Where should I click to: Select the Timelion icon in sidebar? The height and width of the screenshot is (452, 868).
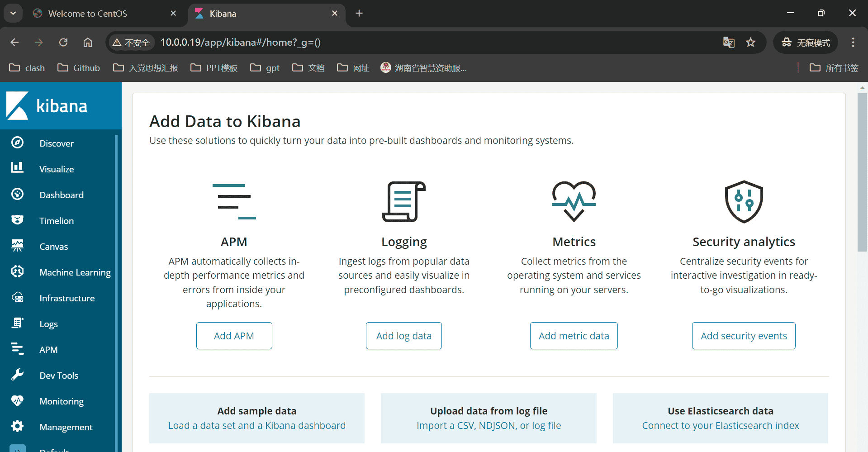click(17, 220)
